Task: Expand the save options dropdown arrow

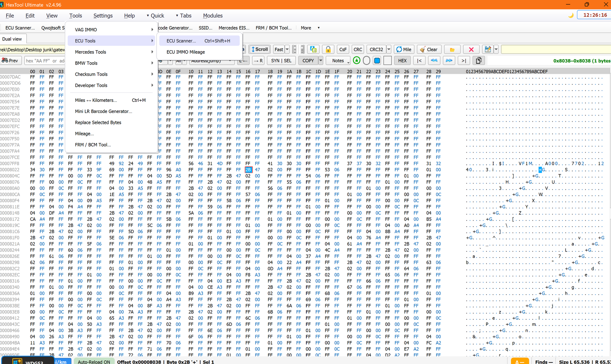Action: click(496, 49)
